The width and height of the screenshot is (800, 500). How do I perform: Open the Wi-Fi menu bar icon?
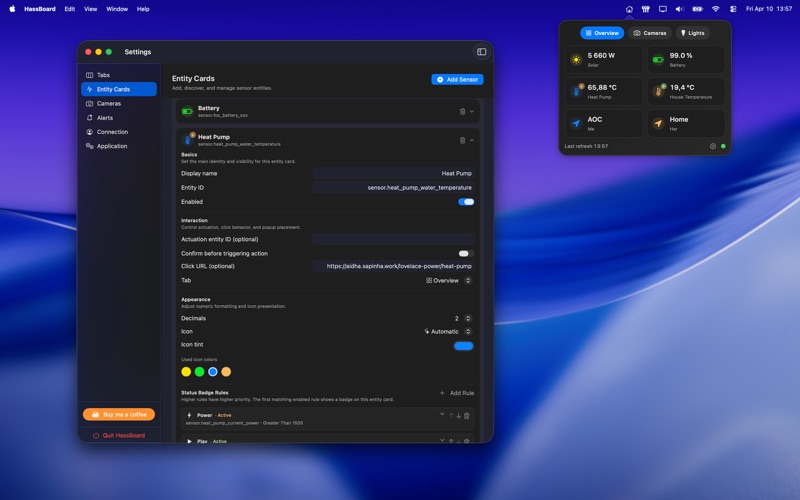[x=715, y=9]
